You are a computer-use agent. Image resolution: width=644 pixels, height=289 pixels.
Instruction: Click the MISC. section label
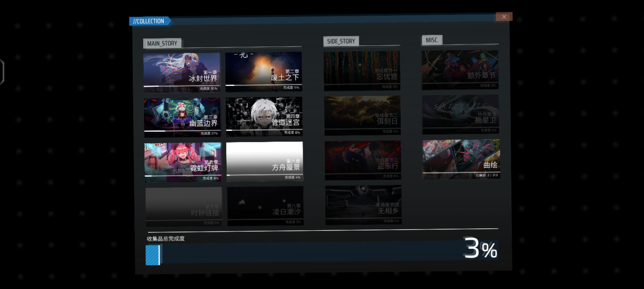coord(432,40)
